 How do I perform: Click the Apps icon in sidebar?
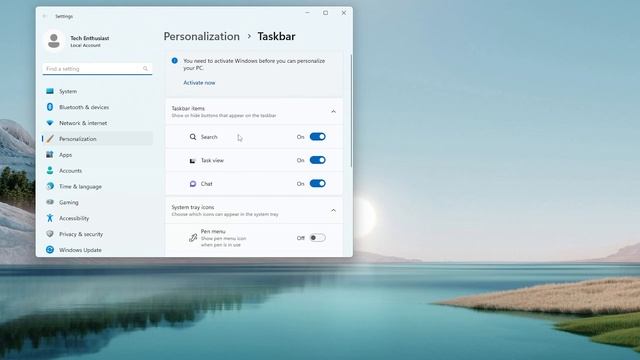pyautogui.click(x=50, y=155)
